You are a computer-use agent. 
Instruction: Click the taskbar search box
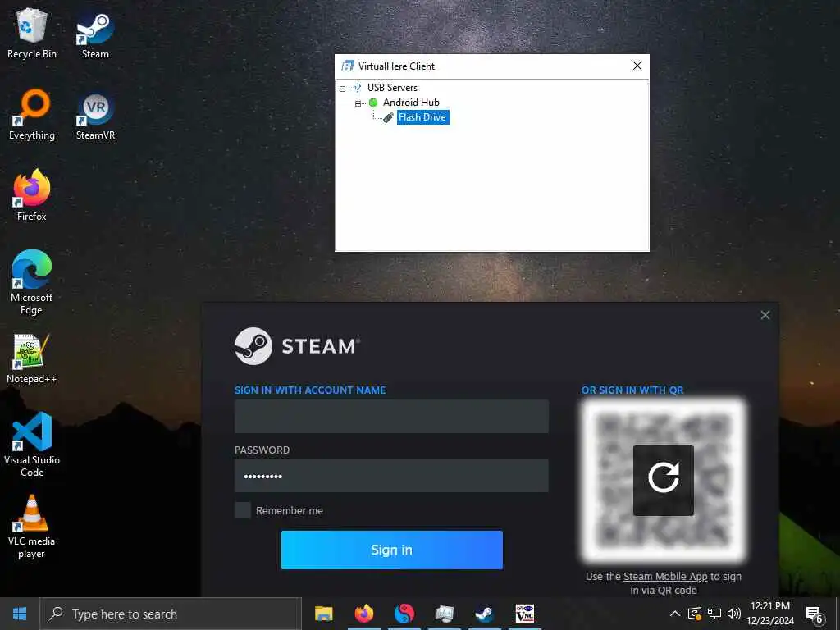click(x=171, y=614)
